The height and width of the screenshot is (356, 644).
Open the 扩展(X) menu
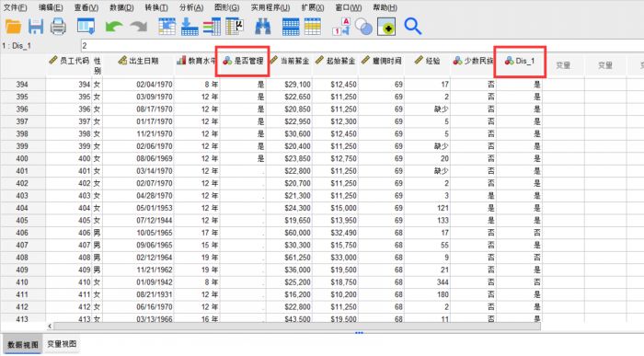[313, 7]
